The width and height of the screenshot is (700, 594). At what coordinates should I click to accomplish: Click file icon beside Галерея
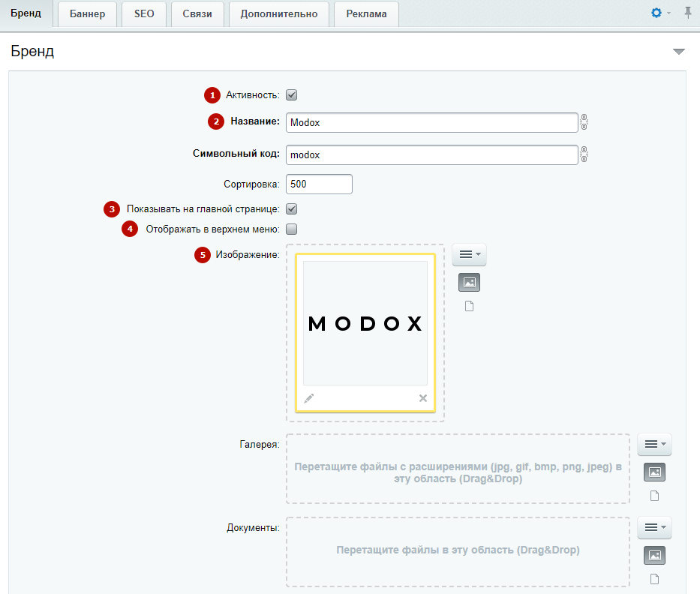[x=654, y=496]
